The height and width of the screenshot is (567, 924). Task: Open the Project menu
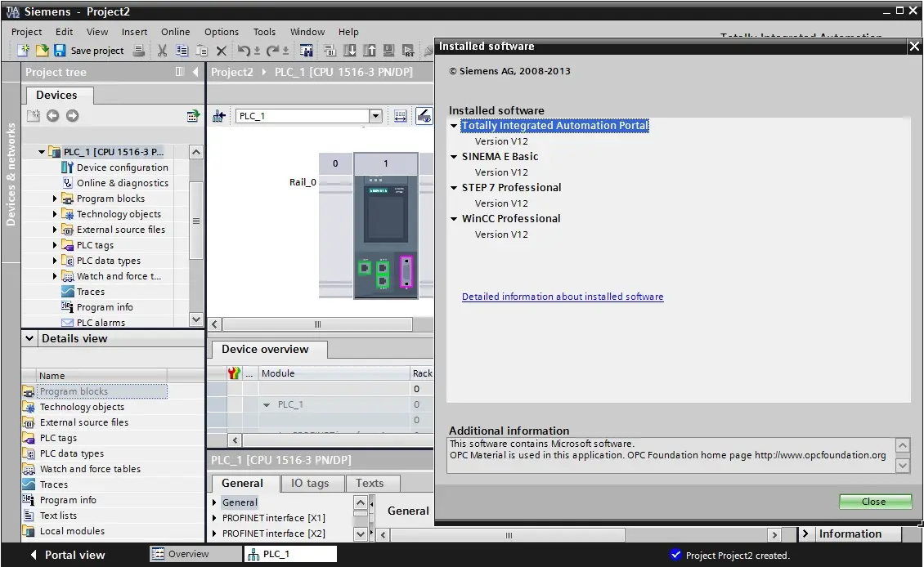[26, 32]
